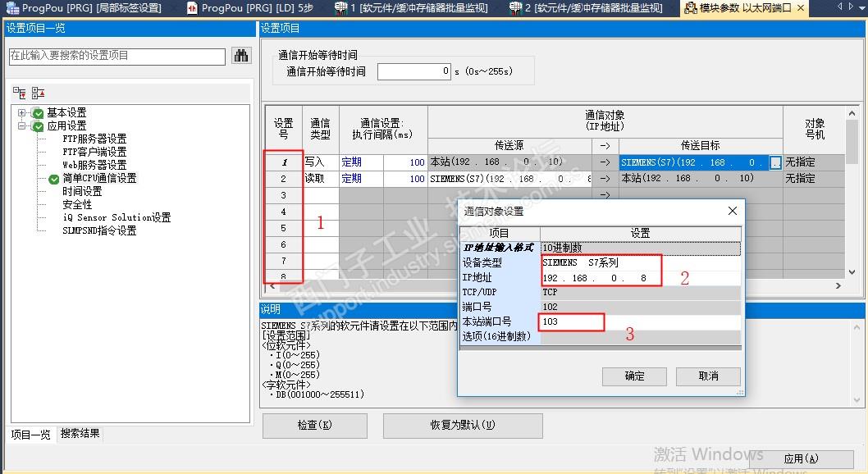
Task: Click row 2 传送目标 本站 cell
Action: coord(701,179)
